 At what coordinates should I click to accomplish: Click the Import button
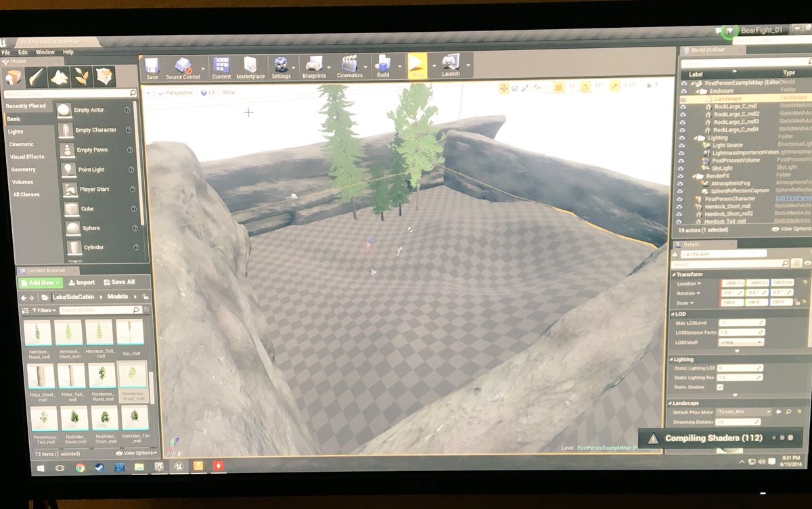[81, 282]
